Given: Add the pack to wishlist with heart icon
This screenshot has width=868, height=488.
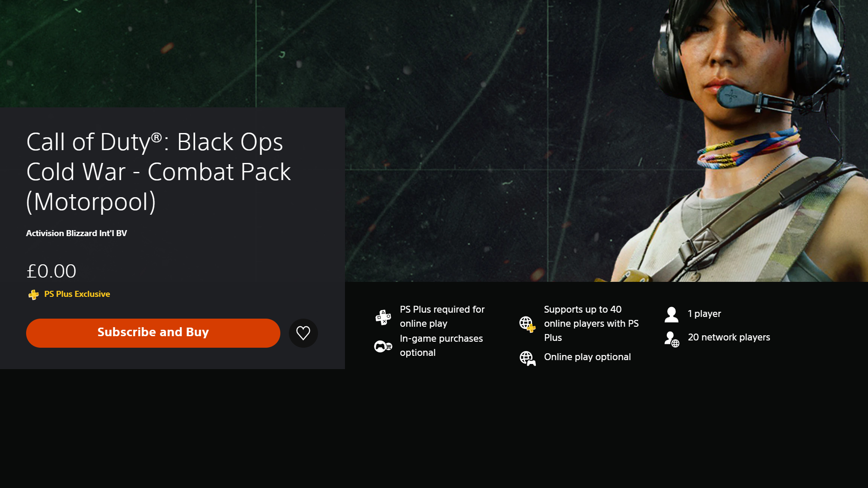Looking at the screenshot, I should pos(303,333).
